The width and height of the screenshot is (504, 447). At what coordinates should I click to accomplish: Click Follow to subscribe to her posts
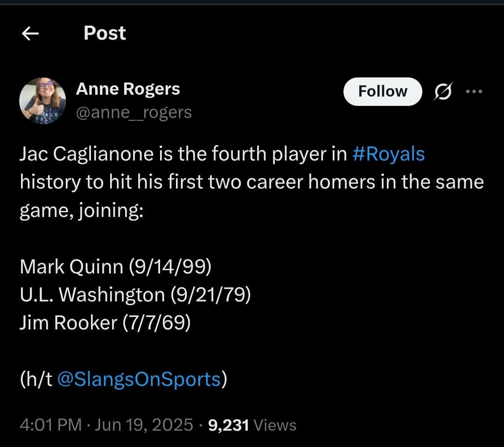382,91
